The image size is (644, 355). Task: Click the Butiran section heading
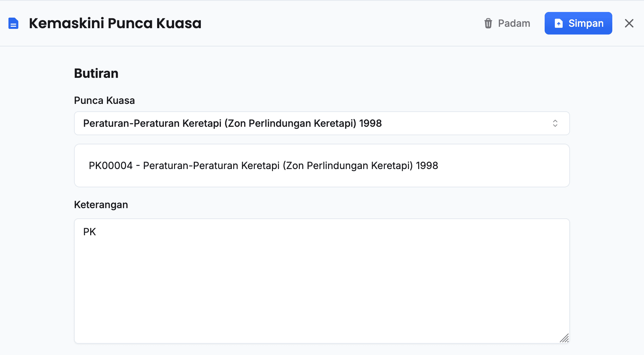tap(96, 74)
